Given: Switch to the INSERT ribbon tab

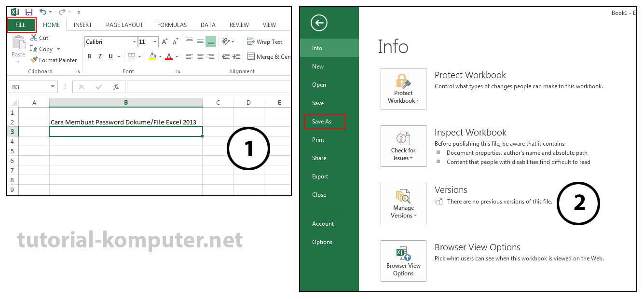Looking at the screenshot, I should coord(83,25).
